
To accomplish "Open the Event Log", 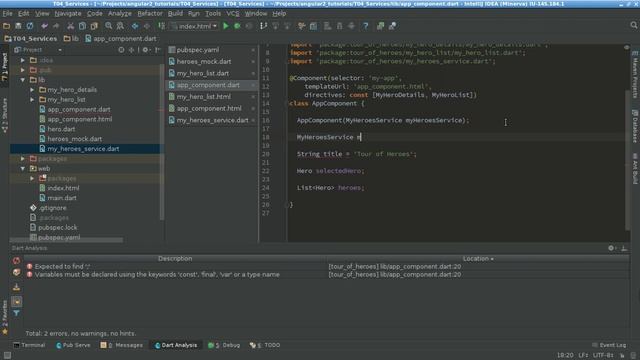I will point(609,345).
